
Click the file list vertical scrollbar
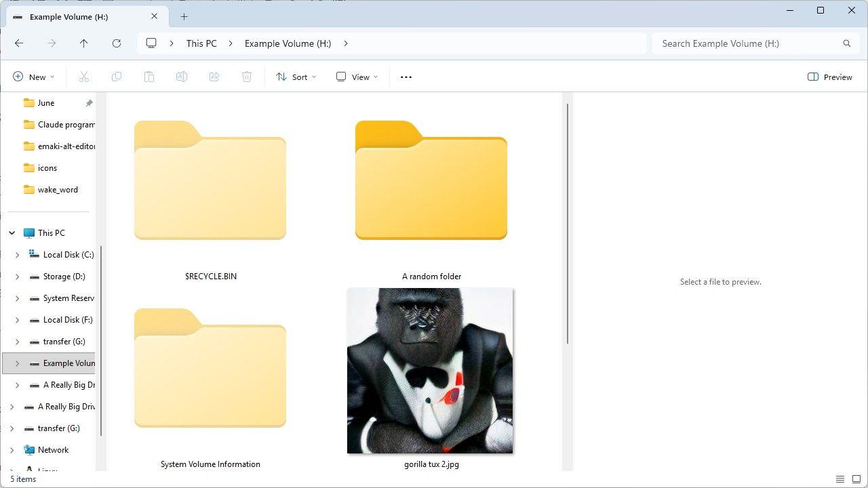click(x=568, y=224)
